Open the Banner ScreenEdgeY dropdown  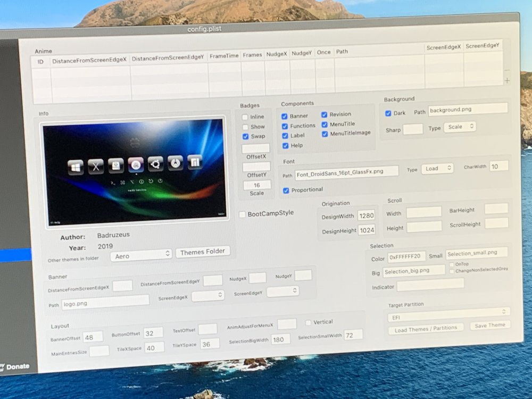click(x=282, y=291)
